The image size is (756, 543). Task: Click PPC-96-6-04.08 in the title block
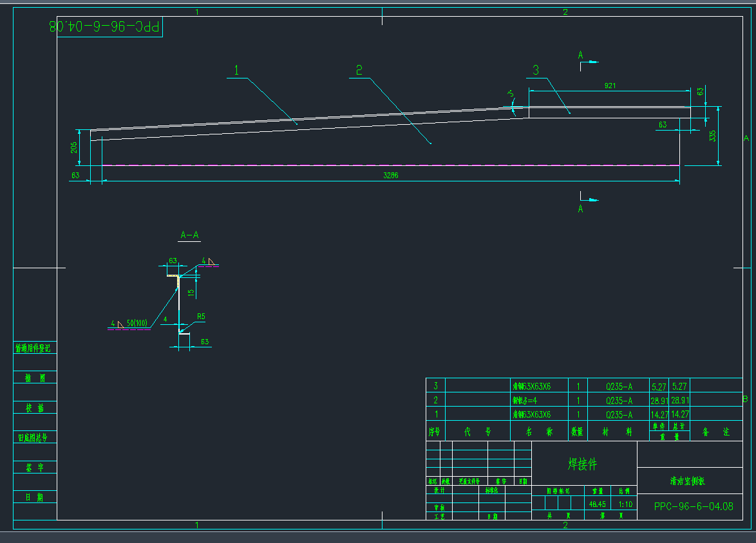[x=694, y=506]
